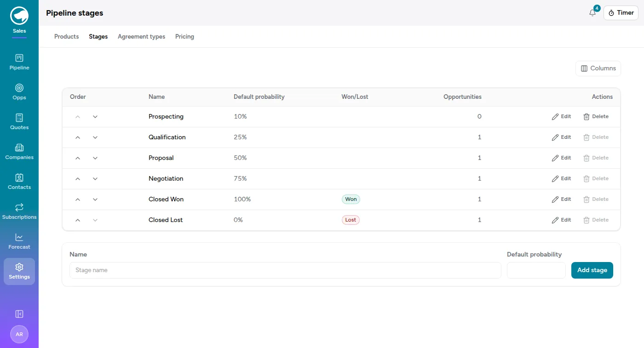Screen dimensions: 644x348
Task: Move Negotiation stage up
Action: click(78, 179)
